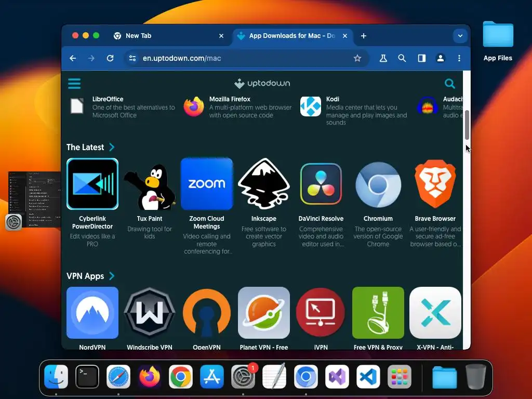Open the Uptodown hamburger menu
The image size is (532, 399).
pyautogui.click(x=74, y=84)
